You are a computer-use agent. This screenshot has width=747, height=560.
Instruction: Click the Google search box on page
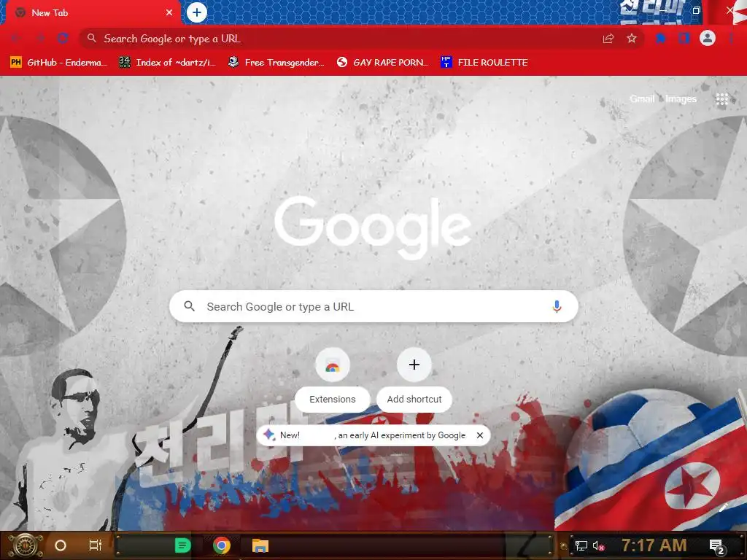374,306
